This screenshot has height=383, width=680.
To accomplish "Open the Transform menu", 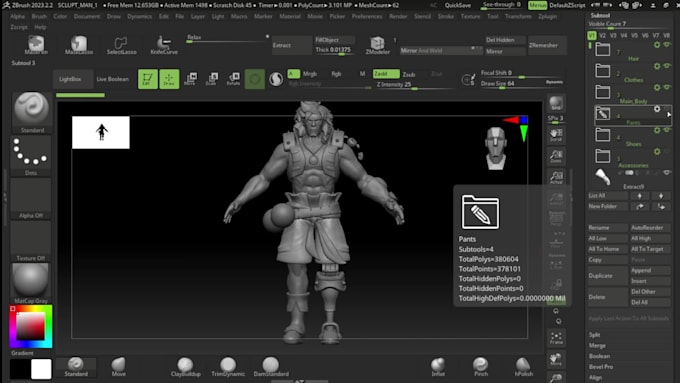I will (518, 16).
